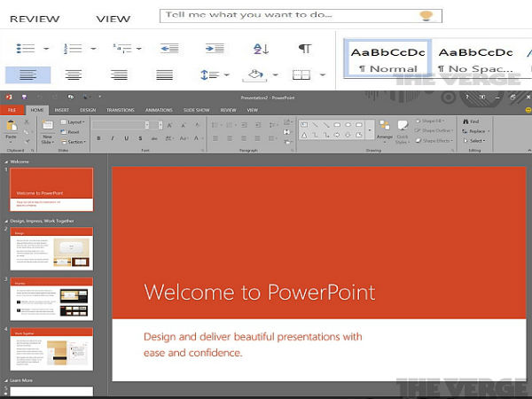Click the Replace button in Editing group
The height and width of the screenshot is (399, 532).
click(x=476, y=130)
